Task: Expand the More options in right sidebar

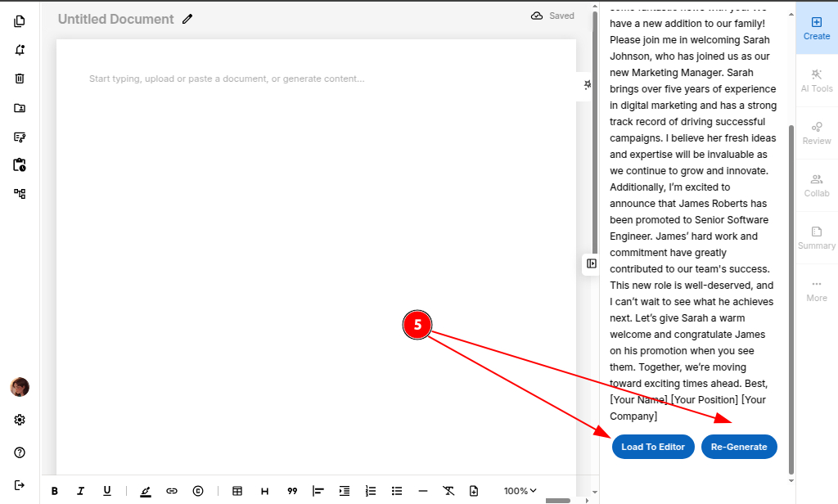Action: coord(817,290)
